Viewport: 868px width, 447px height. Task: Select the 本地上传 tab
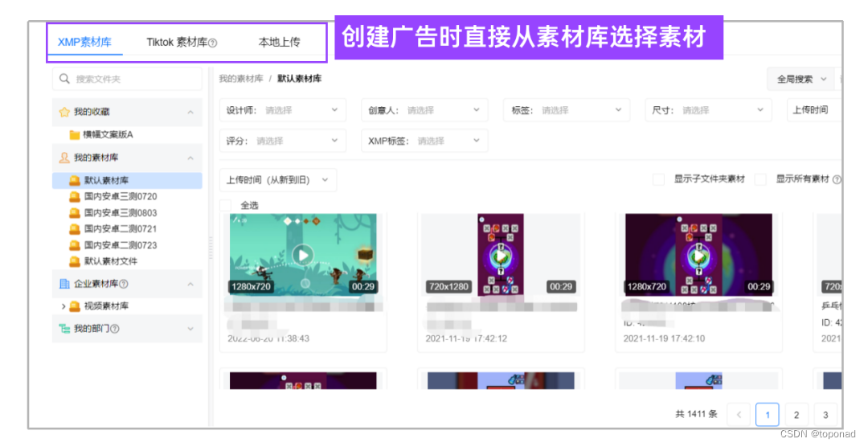(x=279, y=42)
